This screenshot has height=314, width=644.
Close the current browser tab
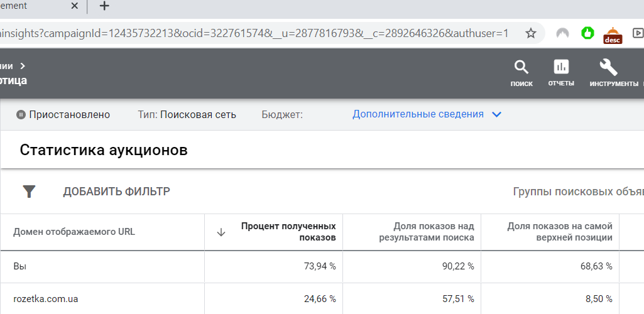tap(74, 6)
